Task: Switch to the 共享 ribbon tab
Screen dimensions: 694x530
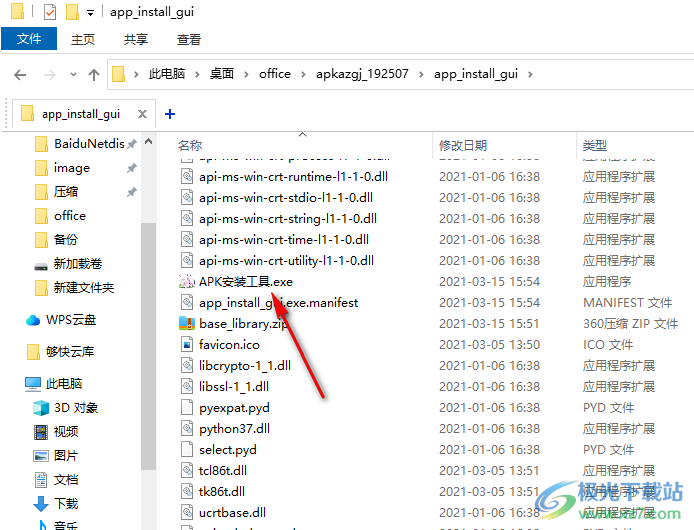Action: click(136, 40)
